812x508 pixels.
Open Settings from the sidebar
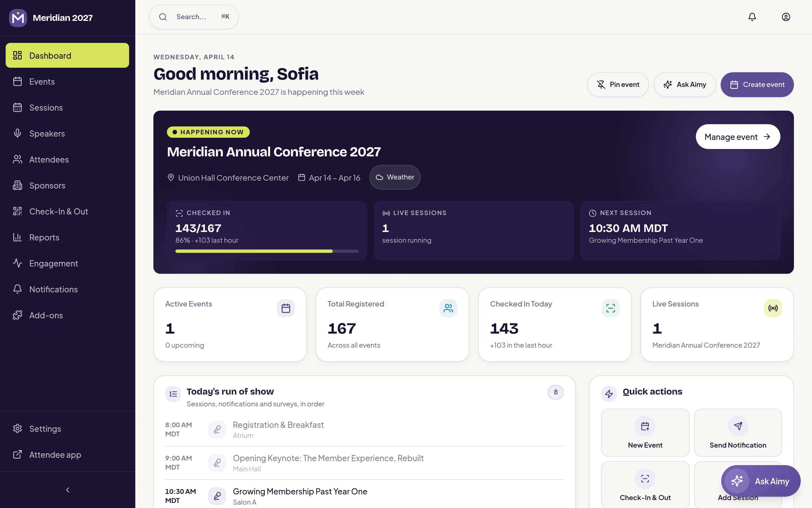[67, 429]
